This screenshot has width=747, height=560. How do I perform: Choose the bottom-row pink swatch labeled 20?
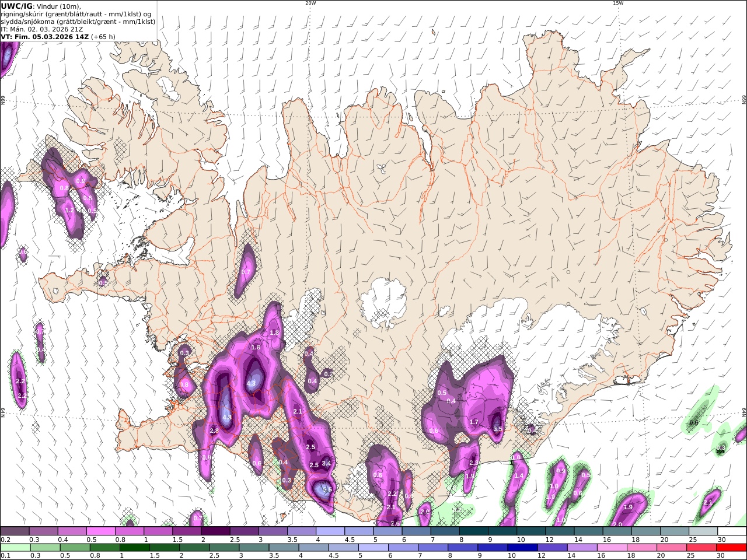671,548
